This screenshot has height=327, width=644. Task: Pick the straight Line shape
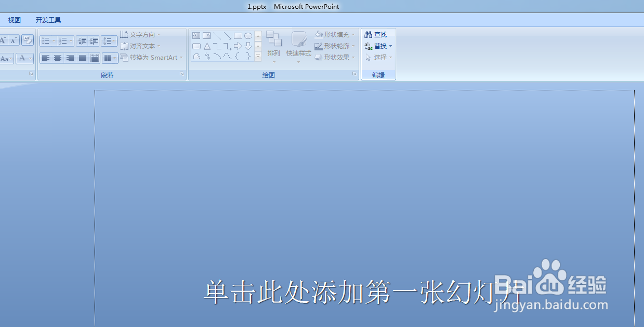[x=217, y=36]
